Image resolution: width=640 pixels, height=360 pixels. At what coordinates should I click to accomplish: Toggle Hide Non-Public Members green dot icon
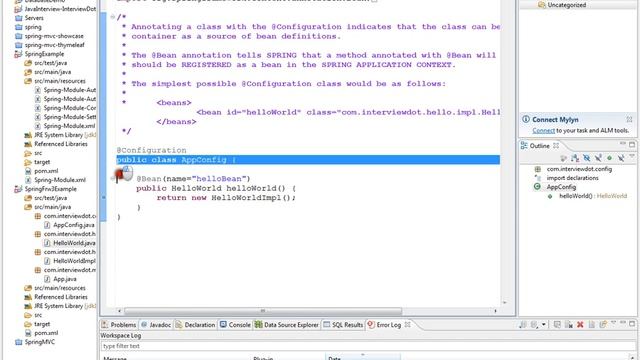point(609,158)
